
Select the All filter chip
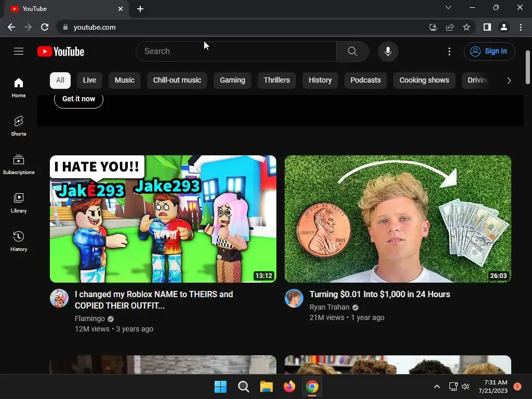click(x=60, y=81)
